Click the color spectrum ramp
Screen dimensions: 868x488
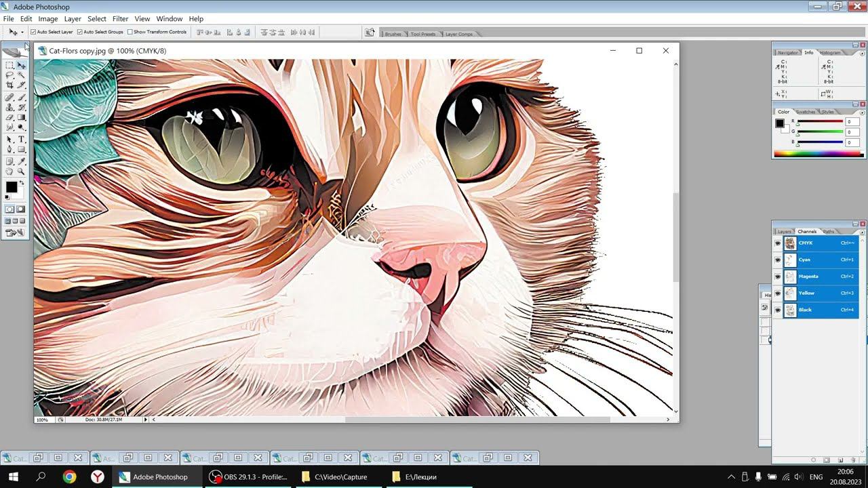(x=818, y=154)
